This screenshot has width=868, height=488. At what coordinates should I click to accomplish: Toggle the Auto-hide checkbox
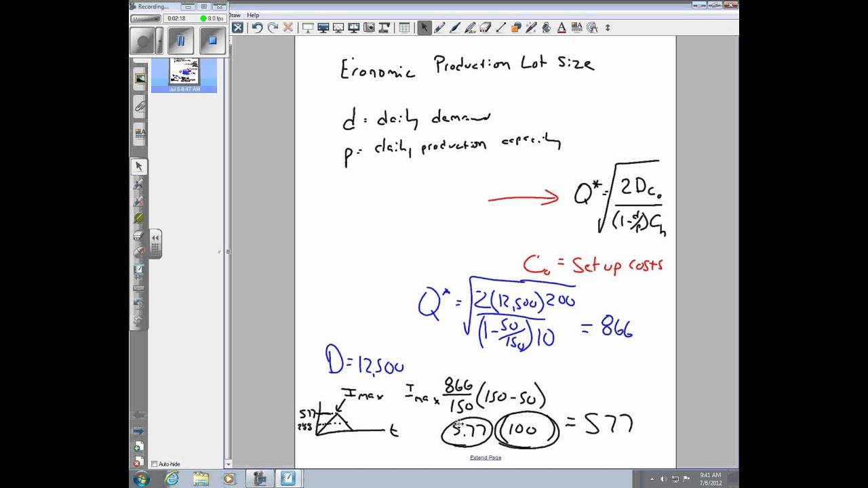pos(155,464)
